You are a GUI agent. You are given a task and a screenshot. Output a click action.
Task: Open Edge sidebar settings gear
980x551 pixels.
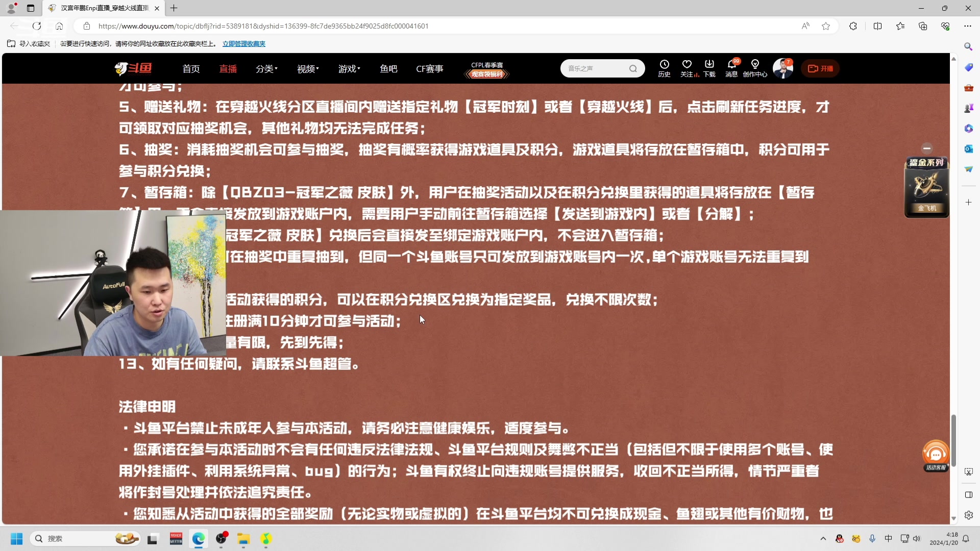(968, 515)
